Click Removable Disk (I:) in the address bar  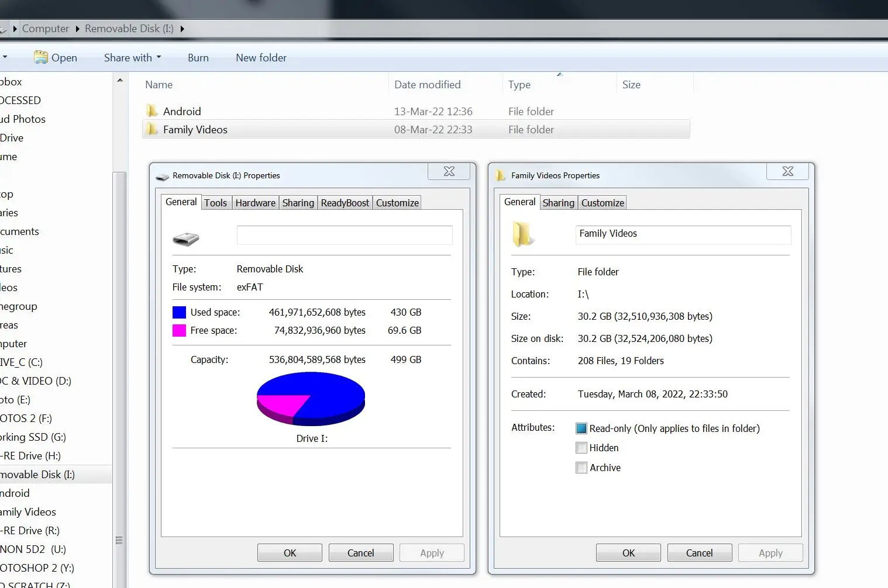pos(129,29)
